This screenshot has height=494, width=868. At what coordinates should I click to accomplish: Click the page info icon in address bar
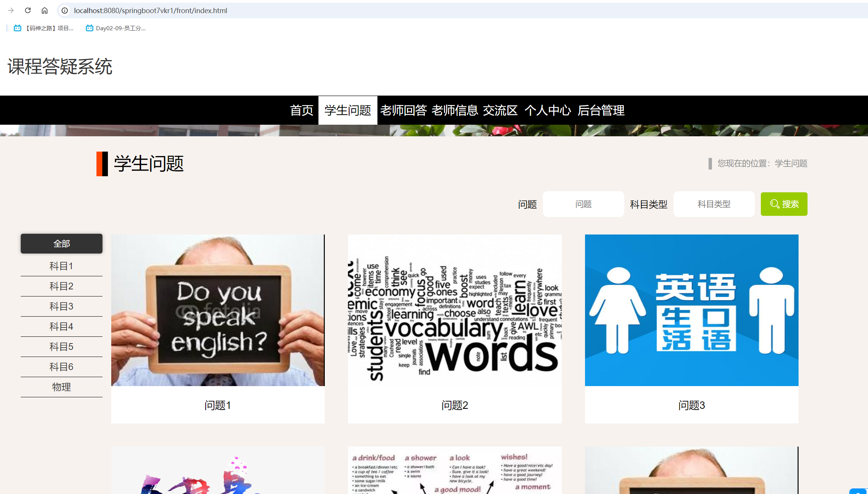tap(65, 10)
